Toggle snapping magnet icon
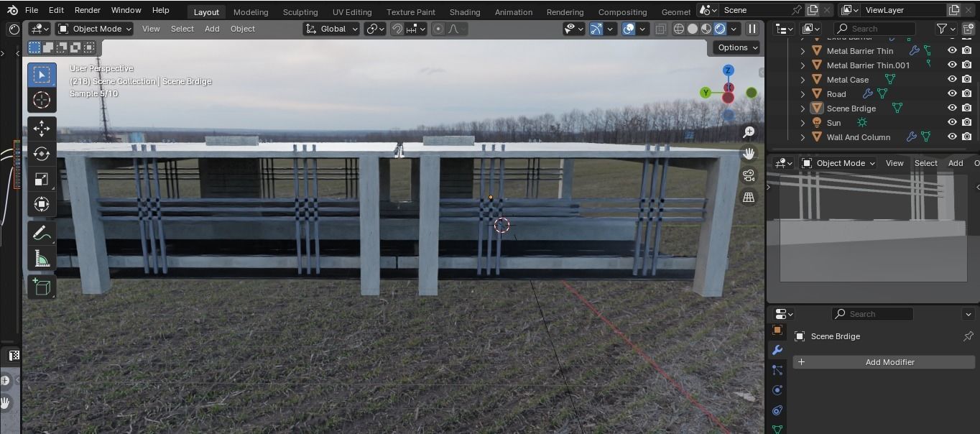 (397, 29)
